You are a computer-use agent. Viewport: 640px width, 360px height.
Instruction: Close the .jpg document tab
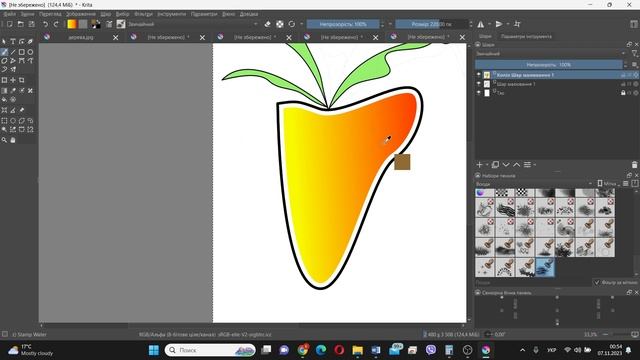point(116,37)
